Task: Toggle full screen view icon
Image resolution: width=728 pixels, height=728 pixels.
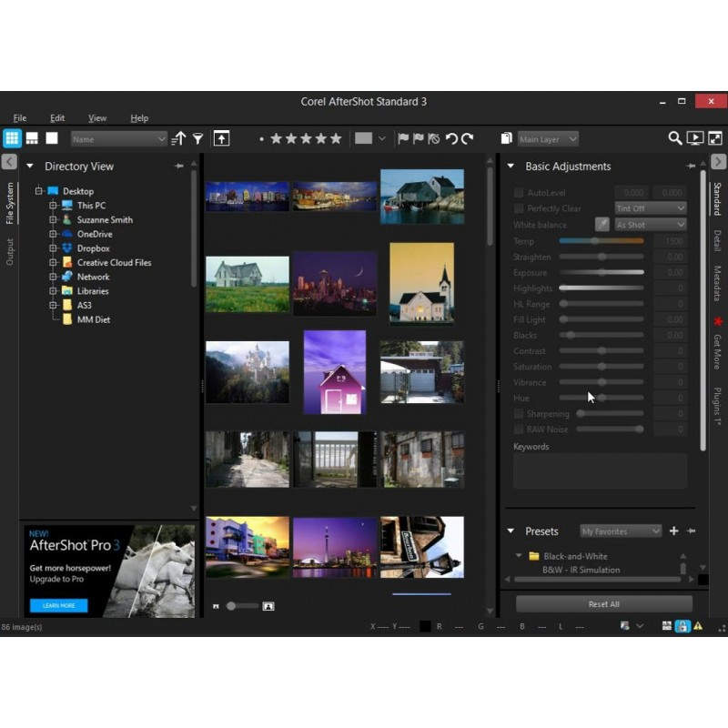Action: [x=715, y=138]
